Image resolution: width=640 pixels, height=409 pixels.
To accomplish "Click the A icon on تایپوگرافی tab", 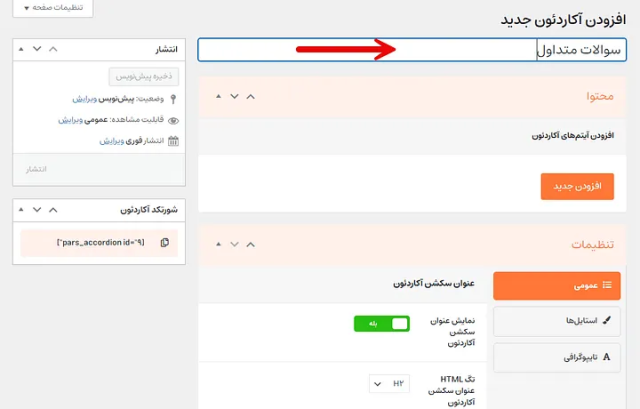I will (607, 357).
